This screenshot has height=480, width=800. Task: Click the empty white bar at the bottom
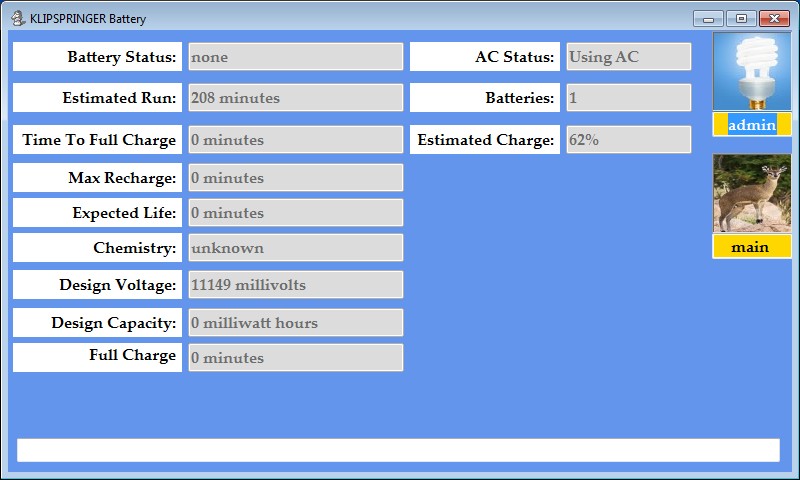click(398, 450)
